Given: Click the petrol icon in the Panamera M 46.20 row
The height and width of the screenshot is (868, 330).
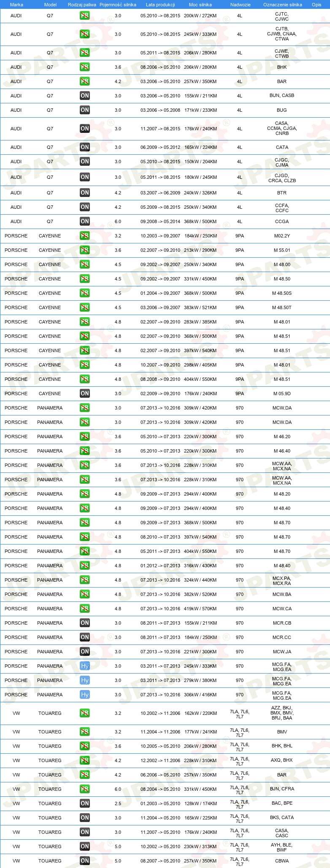Looking at the screenshot, I should [85, 437].
